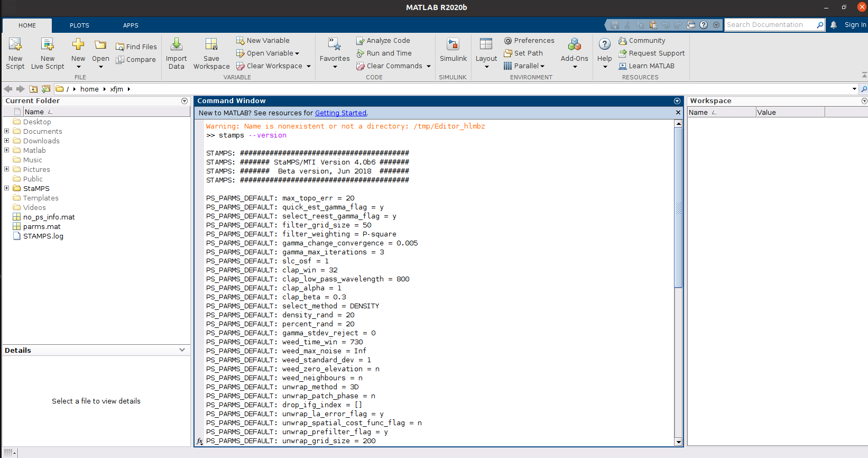Click Sign In
Viewport: 868px width, 458px height.
pos(855,25)
